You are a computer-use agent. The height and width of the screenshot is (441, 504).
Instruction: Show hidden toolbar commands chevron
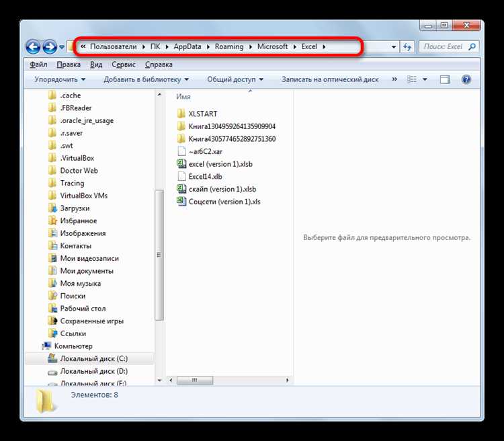coord(394,79)
